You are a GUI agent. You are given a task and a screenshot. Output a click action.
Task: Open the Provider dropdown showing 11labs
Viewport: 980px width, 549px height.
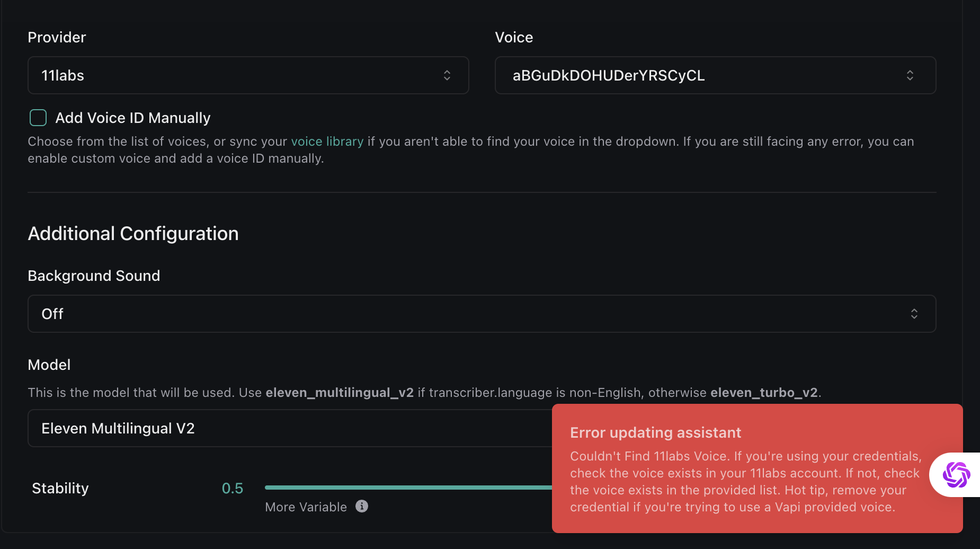(248, 75)
